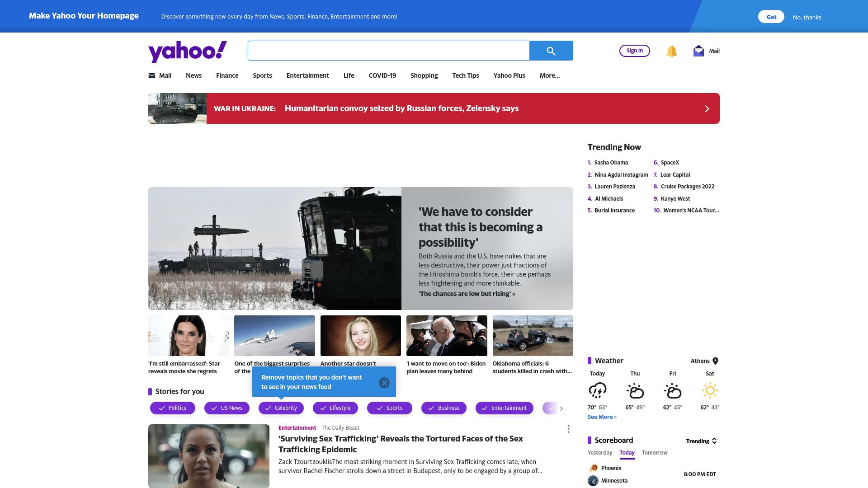Image resolution: width=868 pixels, height=488 pixels.
Task: Open the article options three-dot menu
Action: pos(568,429)
